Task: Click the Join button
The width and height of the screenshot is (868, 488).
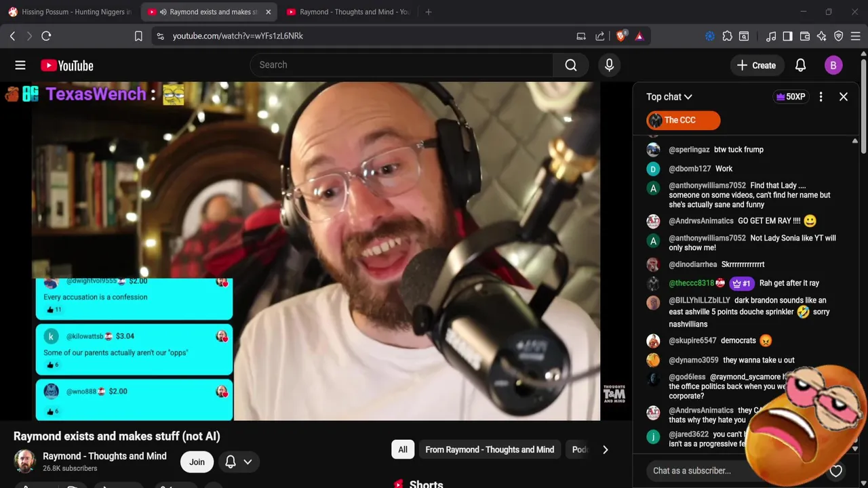Action: click(x=197, y=462)
